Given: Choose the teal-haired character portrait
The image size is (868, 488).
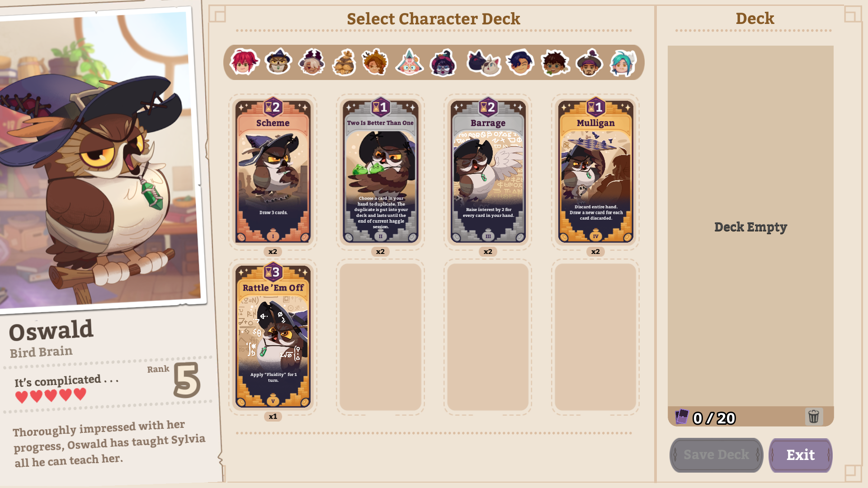Looking at the screenshot, I should (623, 62).
